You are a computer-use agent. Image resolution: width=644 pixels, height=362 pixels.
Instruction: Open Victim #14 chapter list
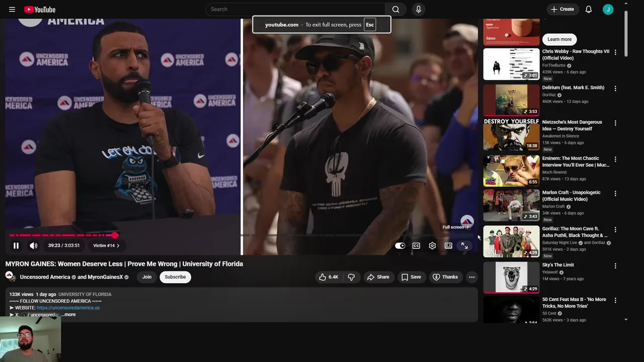pos(106,245)
